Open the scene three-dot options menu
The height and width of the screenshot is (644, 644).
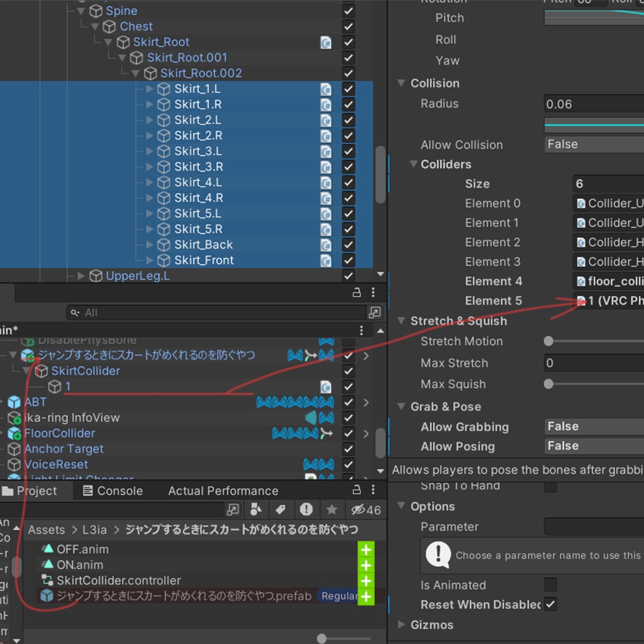pyautogui.click(x=362, y=330)
